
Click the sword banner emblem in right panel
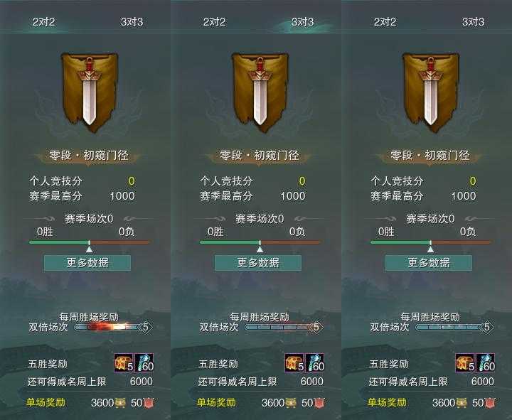tap(431, 93)
